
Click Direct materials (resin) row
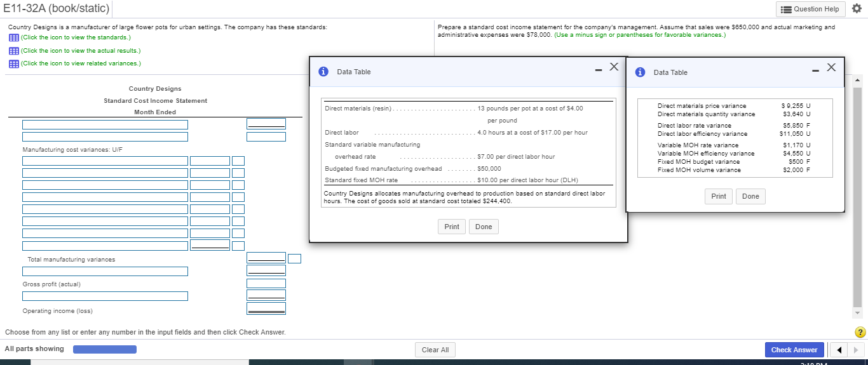coord(454,109)
